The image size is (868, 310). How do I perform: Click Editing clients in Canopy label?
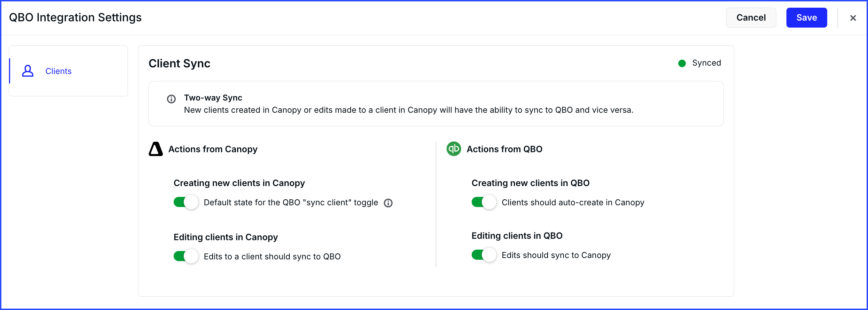(226, 237)
